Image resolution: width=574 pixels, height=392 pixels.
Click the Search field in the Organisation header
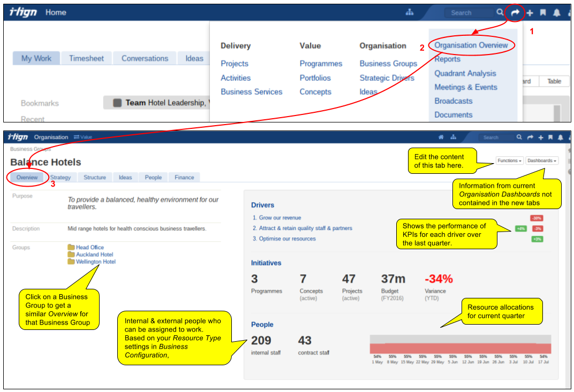coord(496,137)
